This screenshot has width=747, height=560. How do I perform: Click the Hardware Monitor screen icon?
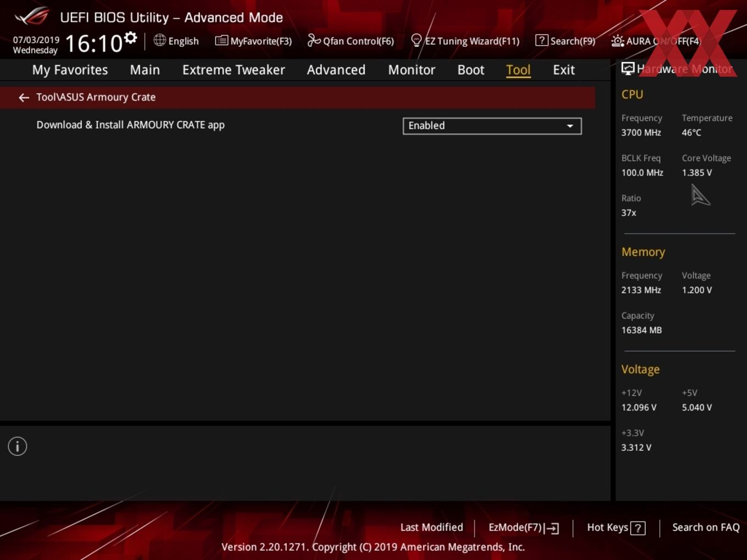tap(628, 69)
